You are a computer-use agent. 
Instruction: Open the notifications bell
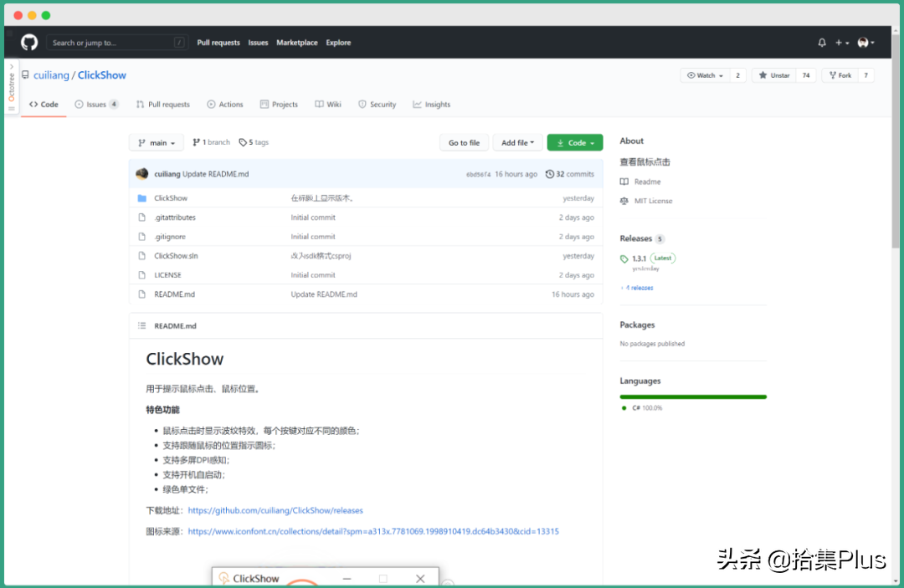click(822, 43)
